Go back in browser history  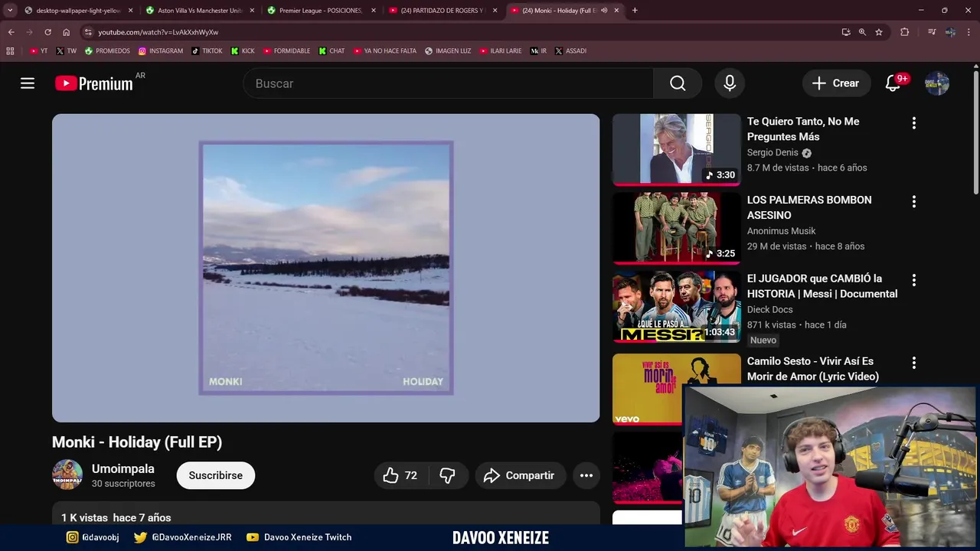(x=11, y=32)
